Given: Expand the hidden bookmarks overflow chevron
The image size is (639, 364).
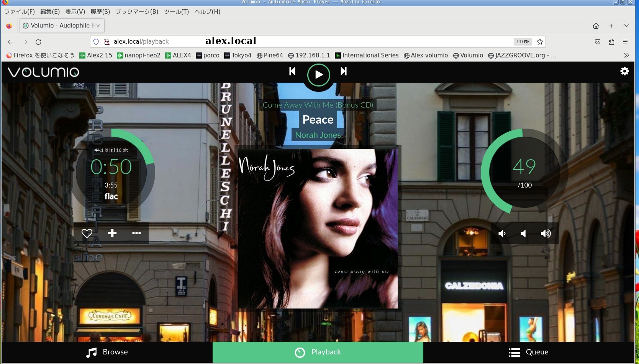Looking at the screenshot, I should [626, 55].
